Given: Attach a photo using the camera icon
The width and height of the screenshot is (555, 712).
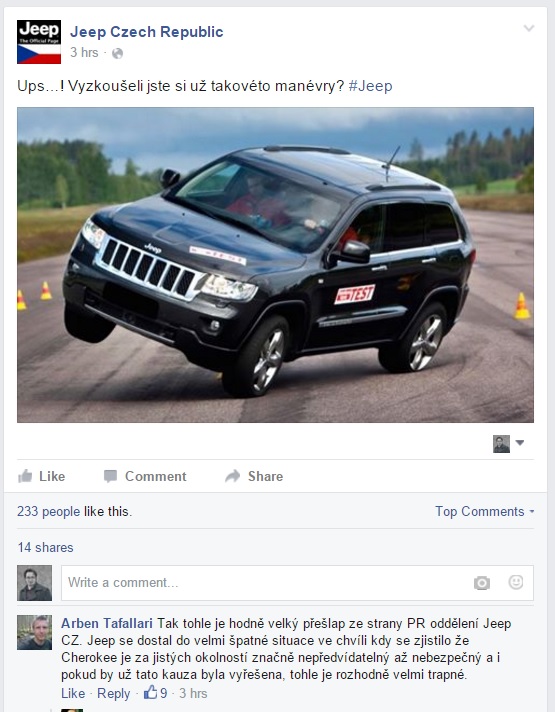Looking at the screenshot, I should point(481,583).
